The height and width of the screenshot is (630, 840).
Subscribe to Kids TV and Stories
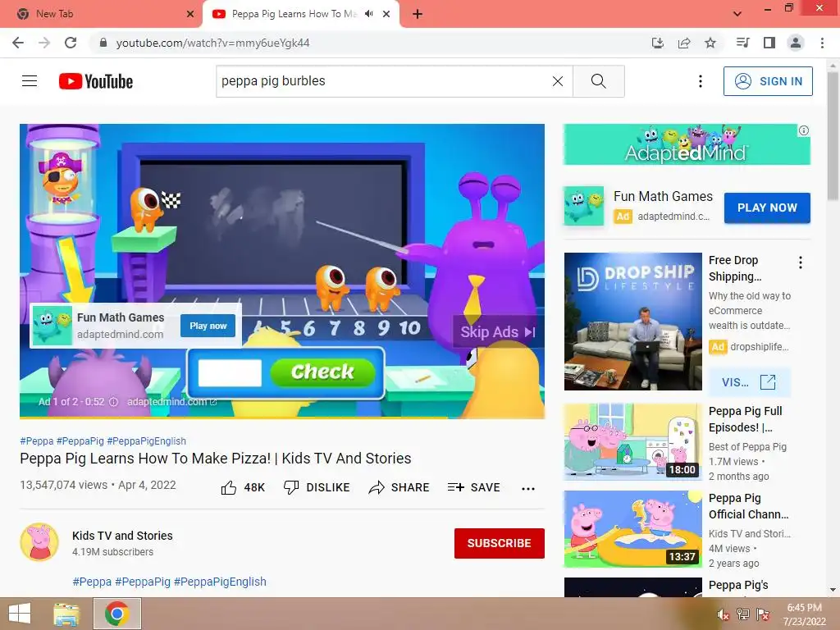coord(500,543)
